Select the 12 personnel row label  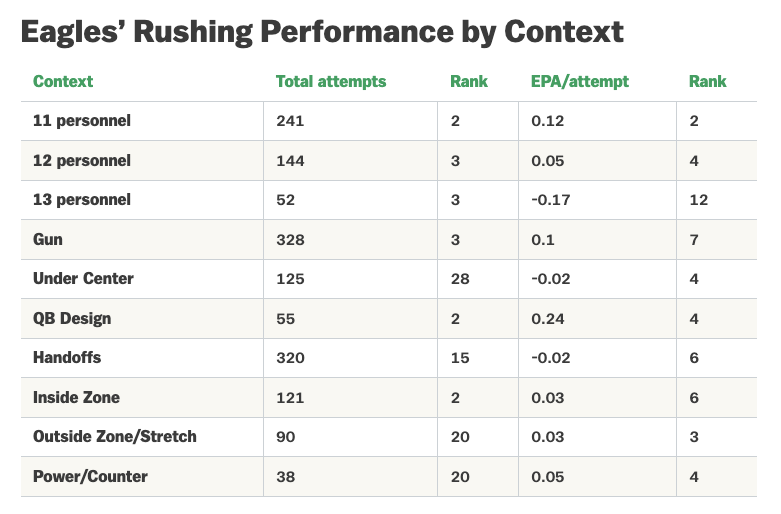point(82,161)
